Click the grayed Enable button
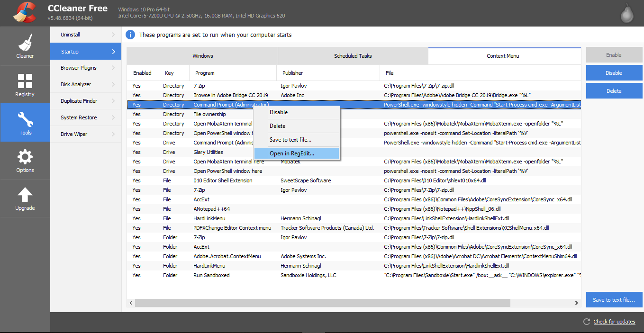The image size is (644, 333). (x=614, y=55)
